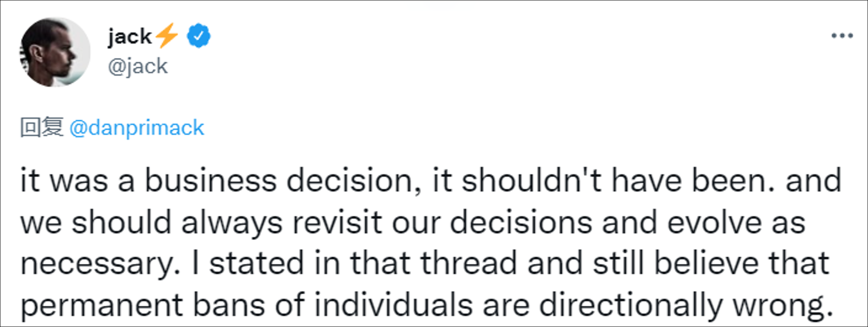Viewport: 868px width, 327px height.
Task: Click the word "always" in the tweet
Action: [x=232, y=222]
